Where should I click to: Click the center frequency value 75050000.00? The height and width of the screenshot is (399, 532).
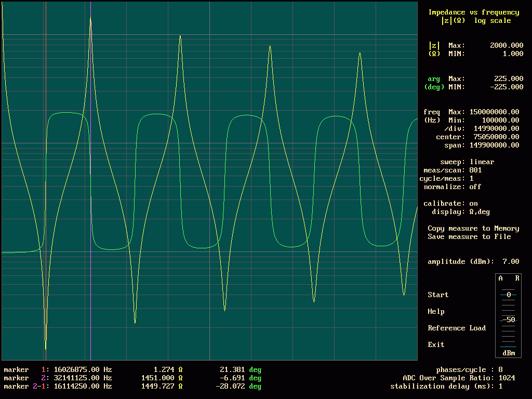pyautogui.click(x=496, y=137)
